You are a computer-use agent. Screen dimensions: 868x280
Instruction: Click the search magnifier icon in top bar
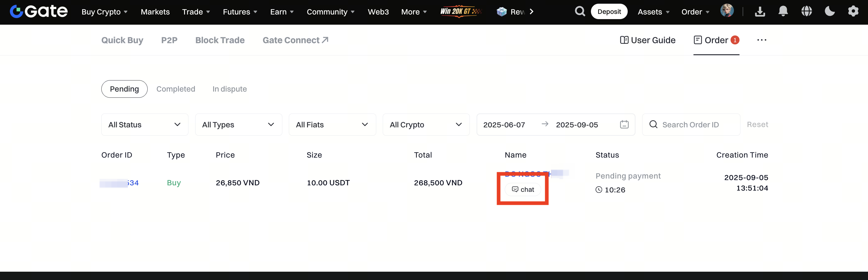pos(579,11)
